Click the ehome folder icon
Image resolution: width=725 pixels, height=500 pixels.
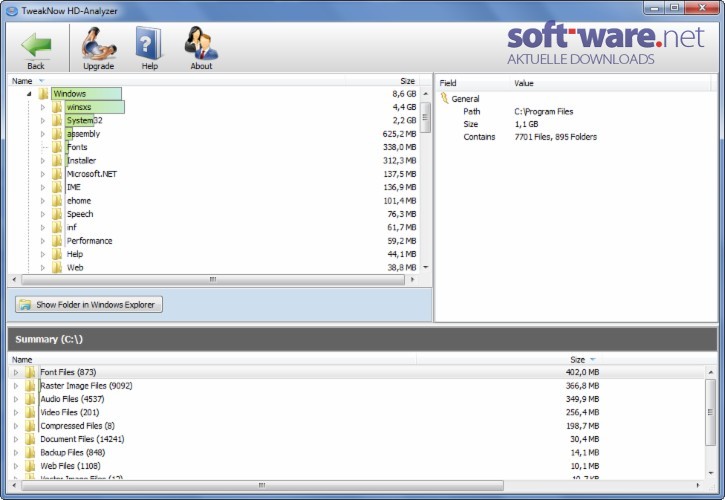click(57, 201)
